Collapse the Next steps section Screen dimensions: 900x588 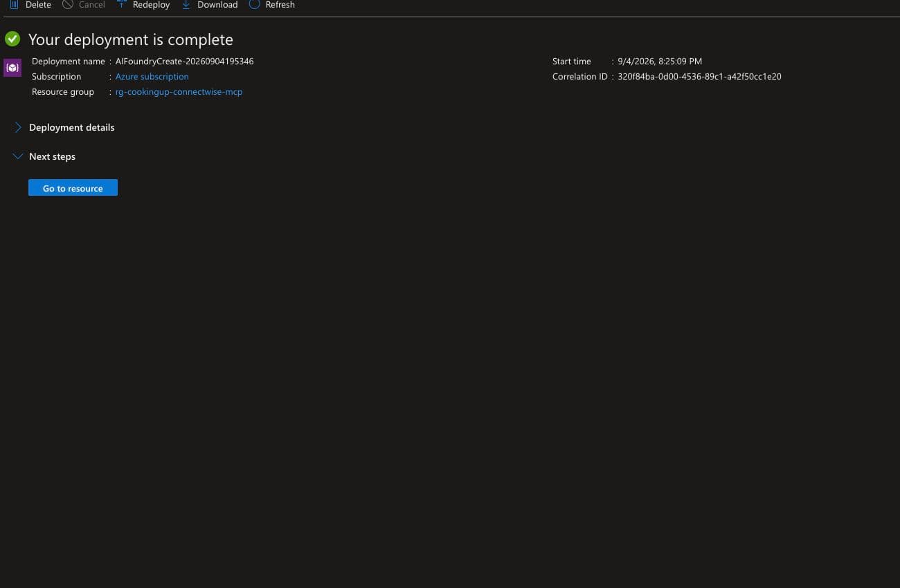[x=44, y=156]
